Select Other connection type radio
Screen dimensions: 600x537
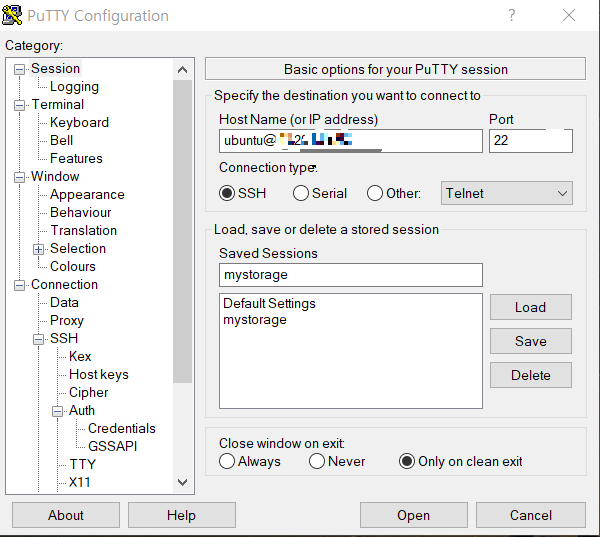pos(375,193)
